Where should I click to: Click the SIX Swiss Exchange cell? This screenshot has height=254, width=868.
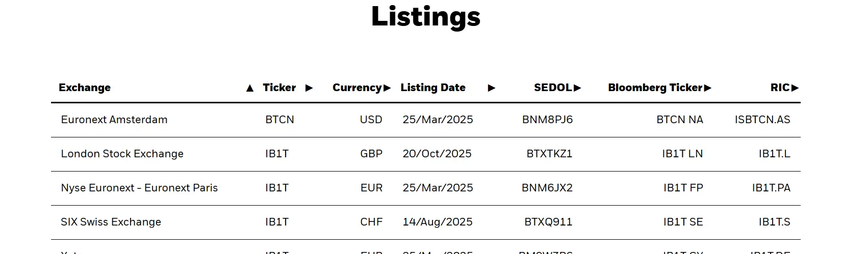click(x=111, y=222)
